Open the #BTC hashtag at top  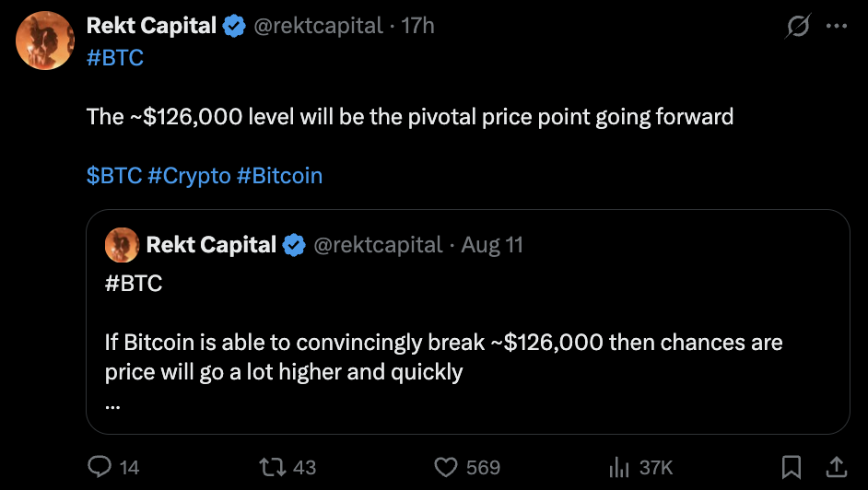115,58
